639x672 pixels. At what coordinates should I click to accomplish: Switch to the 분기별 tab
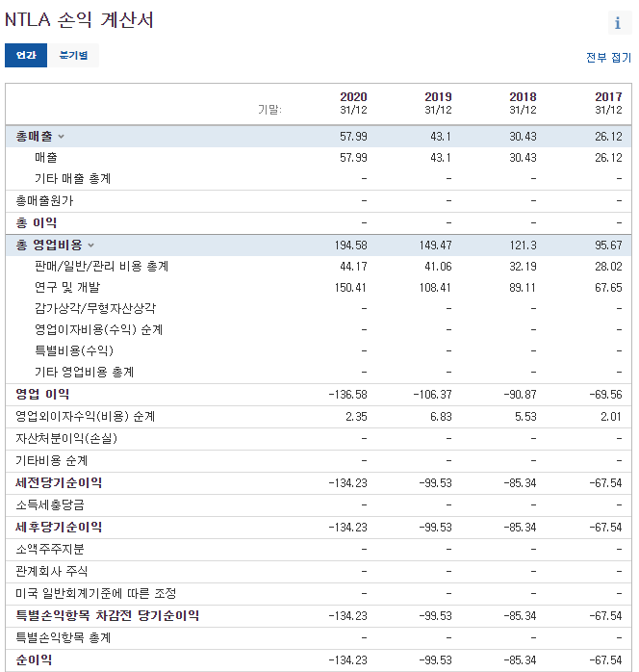(x=73, y=55)
